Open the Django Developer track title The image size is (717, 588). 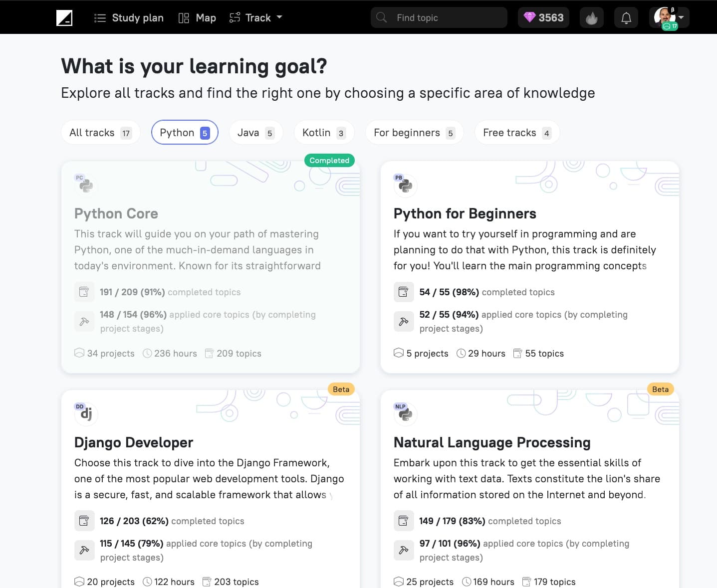pos(134,442)
